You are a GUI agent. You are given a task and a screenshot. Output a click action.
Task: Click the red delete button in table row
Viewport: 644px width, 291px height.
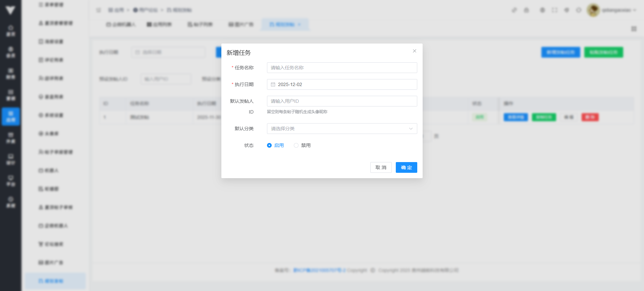[590, 117]
